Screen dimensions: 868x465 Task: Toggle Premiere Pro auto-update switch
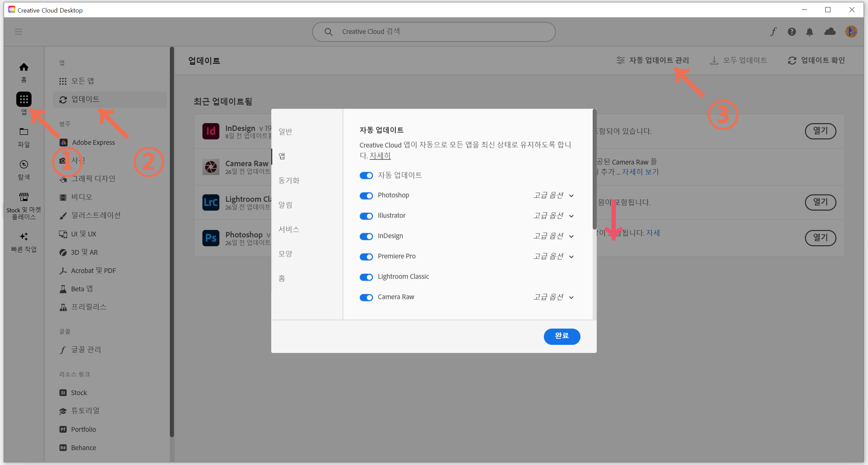[366, 257]
